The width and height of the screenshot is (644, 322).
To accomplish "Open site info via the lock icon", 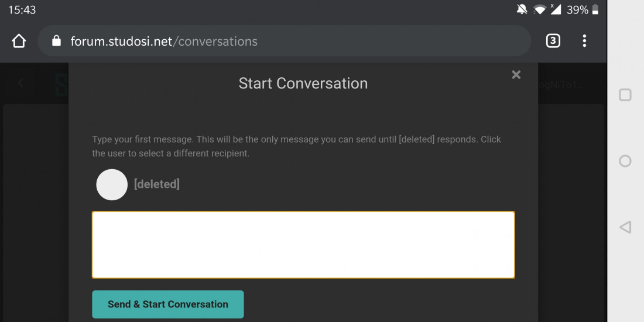I will pyautogui.click(x=57, y=40).
